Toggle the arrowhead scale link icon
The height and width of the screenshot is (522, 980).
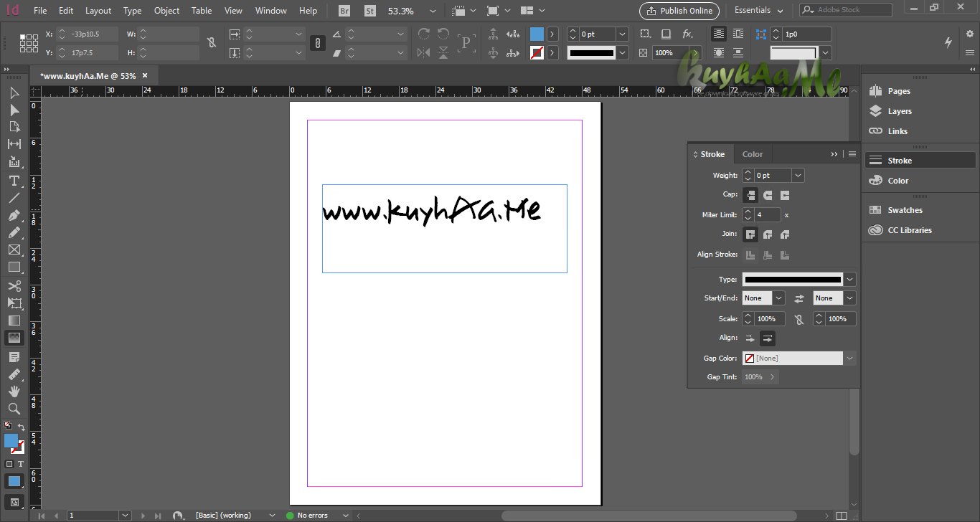click(799, 319)
